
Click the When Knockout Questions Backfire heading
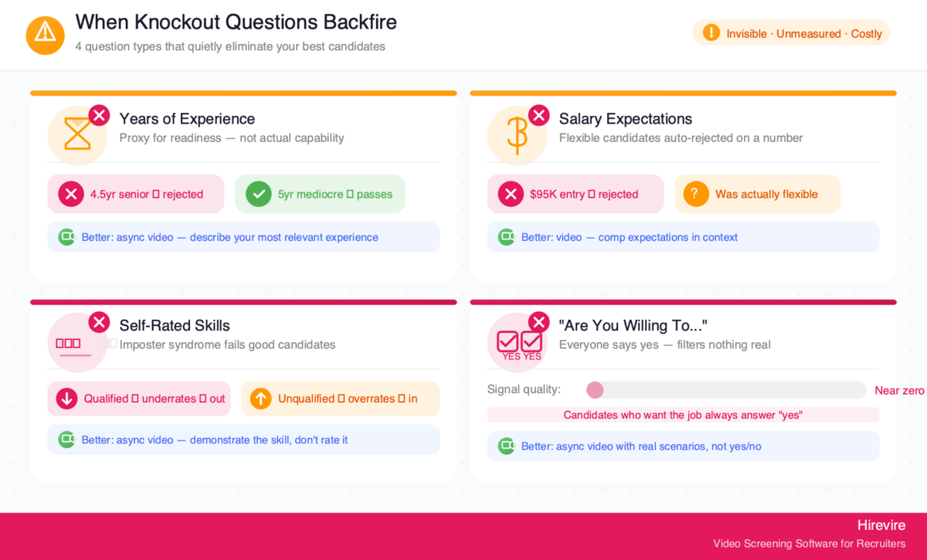(236, 22)
